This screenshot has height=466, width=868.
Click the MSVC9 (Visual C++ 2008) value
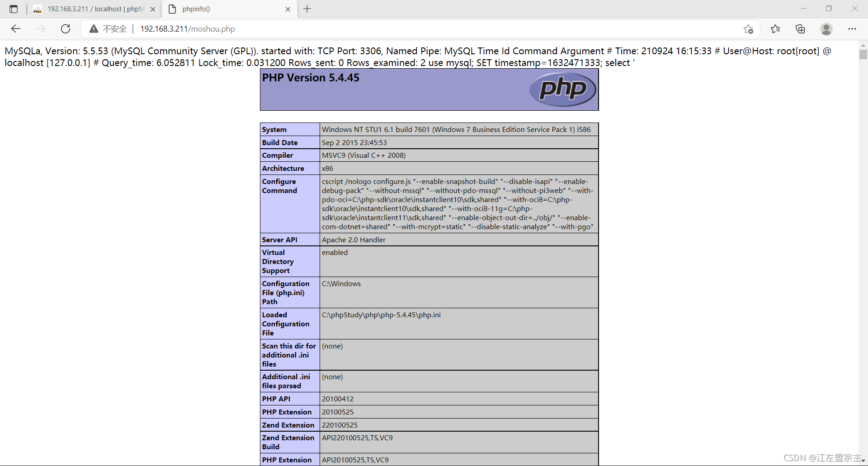coord(364,155)
